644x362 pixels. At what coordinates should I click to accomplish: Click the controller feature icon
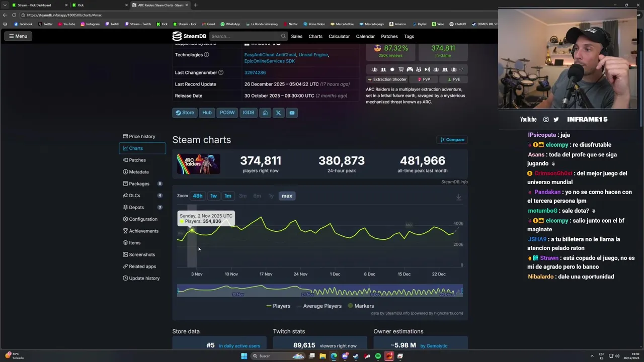(x=410, y=69)
